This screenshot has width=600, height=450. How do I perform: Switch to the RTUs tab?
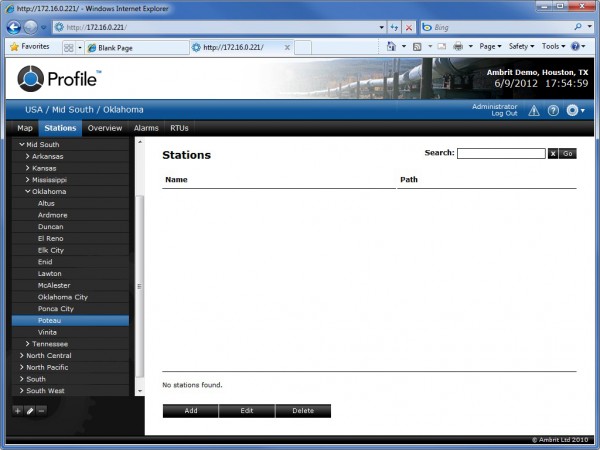pyautogui.click(x=179, y=128)
